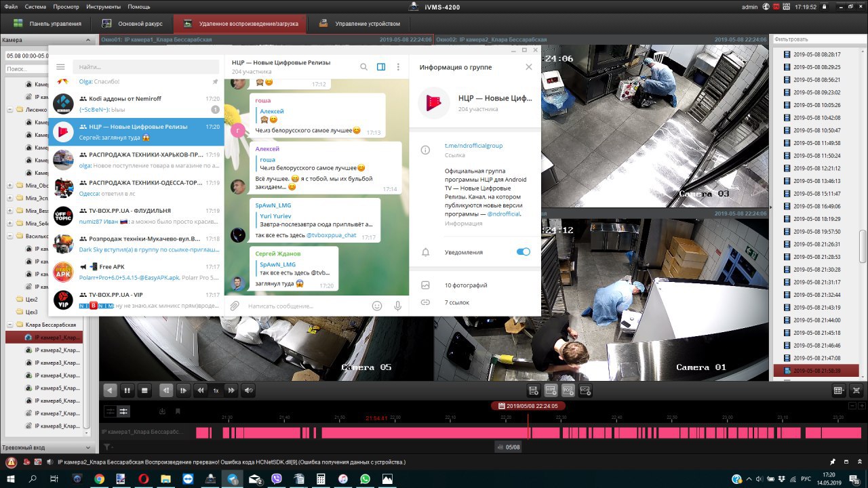
Task: Toggle the Уведомления notifications switch
Action: [x=524, y=252]
